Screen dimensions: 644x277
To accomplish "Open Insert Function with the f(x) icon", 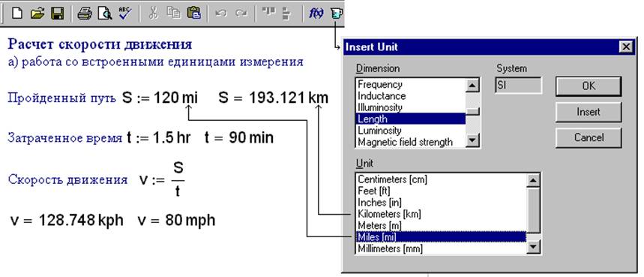I will point(316,14).
